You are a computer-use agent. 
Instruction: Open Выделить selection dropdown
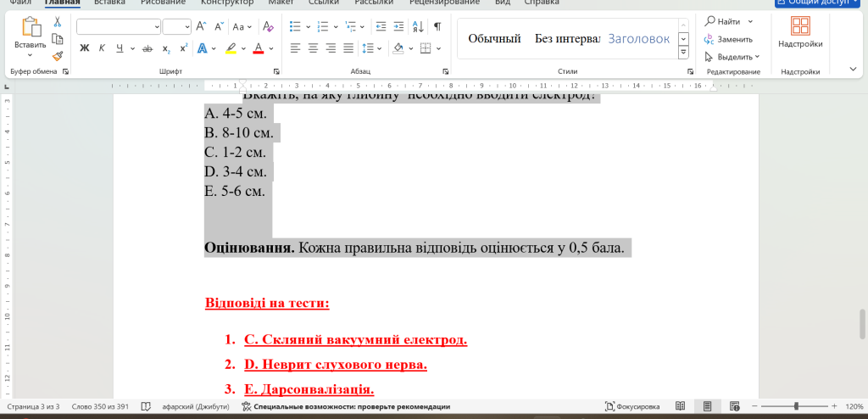732,57
